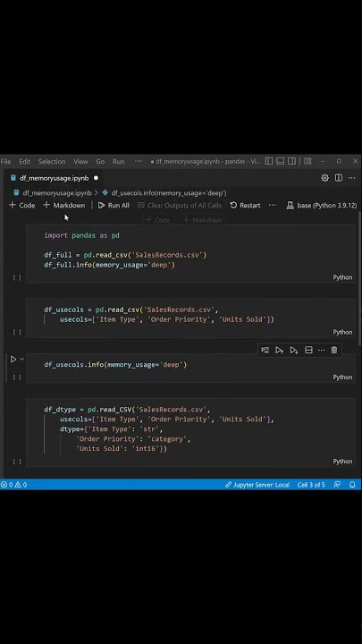362x644 pixels.
Task: Open the File menu
Action: pos(5,161)
